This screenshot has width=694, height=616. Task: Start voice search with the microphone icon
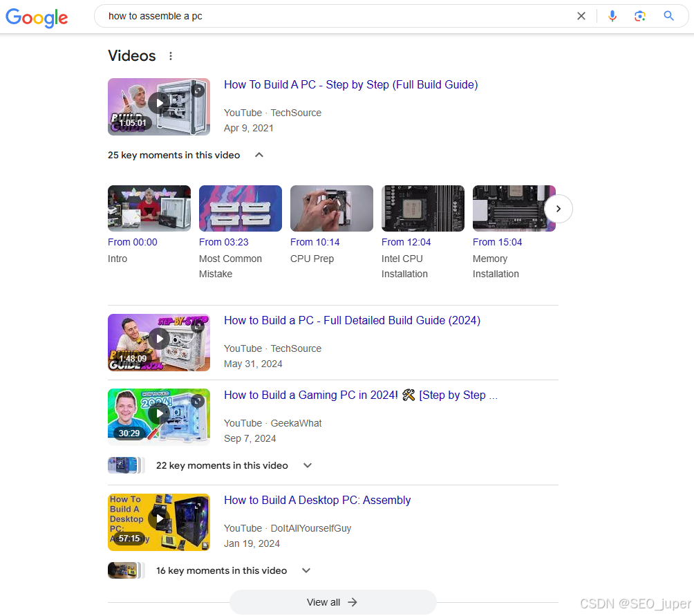pos(612,17)
